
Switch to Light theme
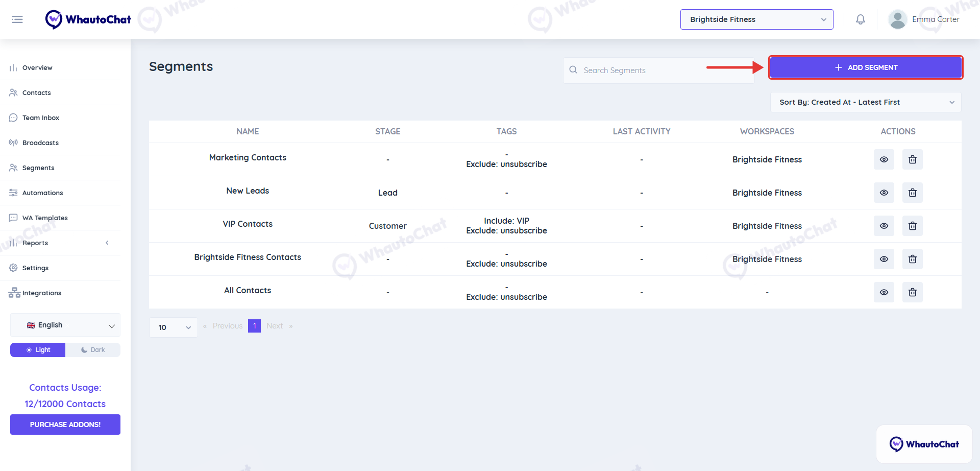38,350
